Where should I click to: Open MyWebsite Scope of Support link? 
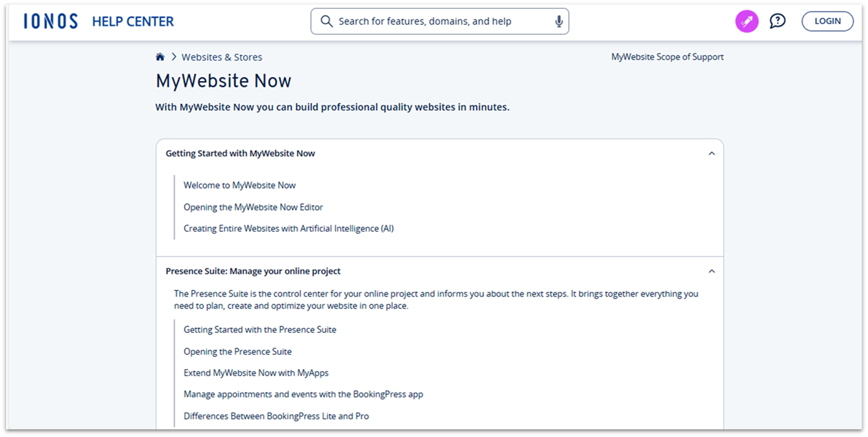pyautogui.click(x=668, y=57)
